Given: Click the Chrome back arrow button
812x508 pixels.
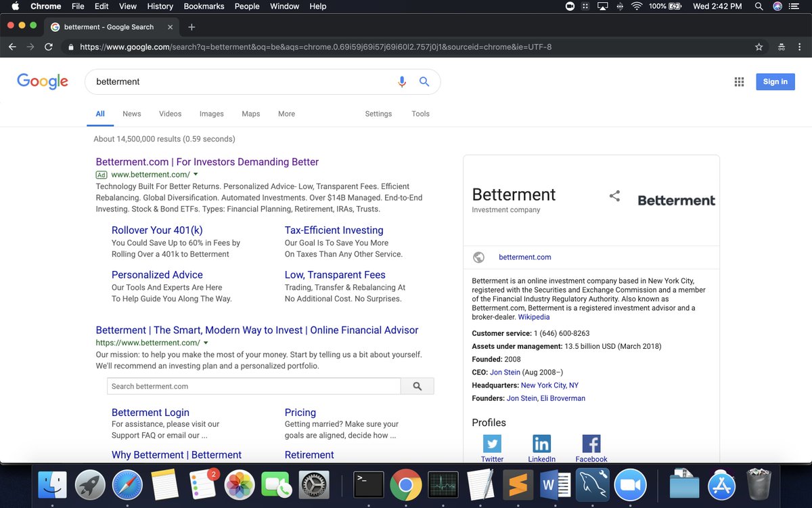Looking at the screenshot, I should 12,47.
